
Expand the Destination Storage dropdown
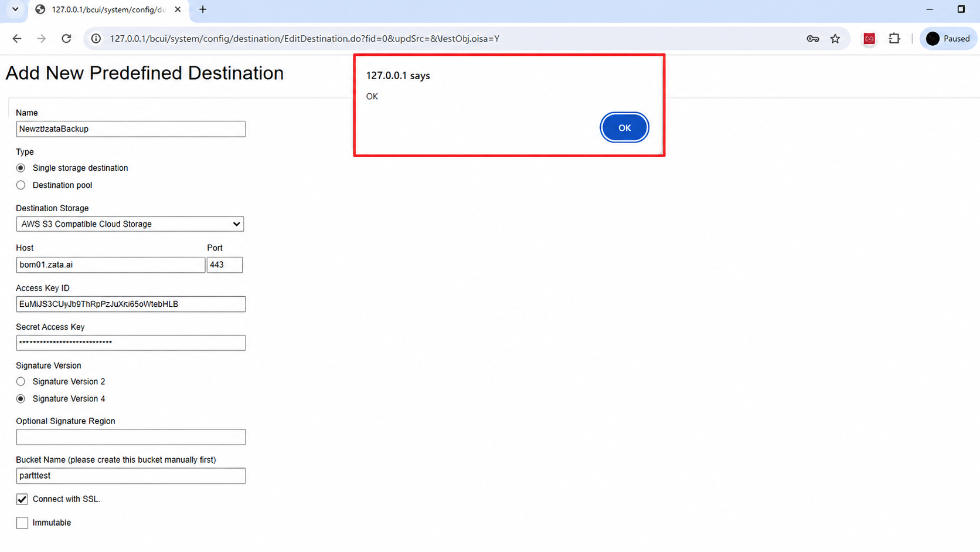[x=130, y=224]
